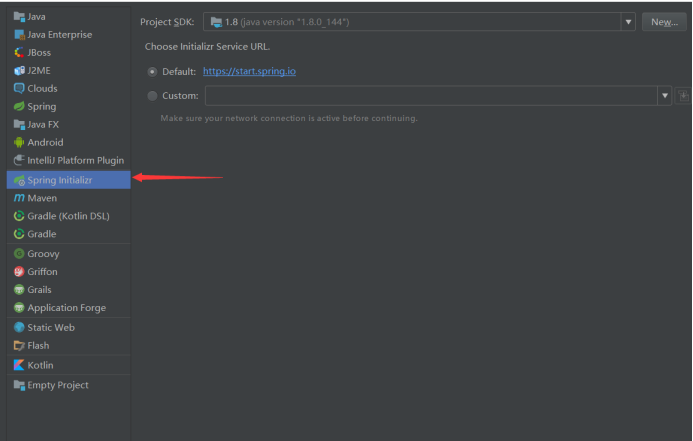Select the Custom URL radio button
This screenshot has height=441, width=693.
click(152, 95)
